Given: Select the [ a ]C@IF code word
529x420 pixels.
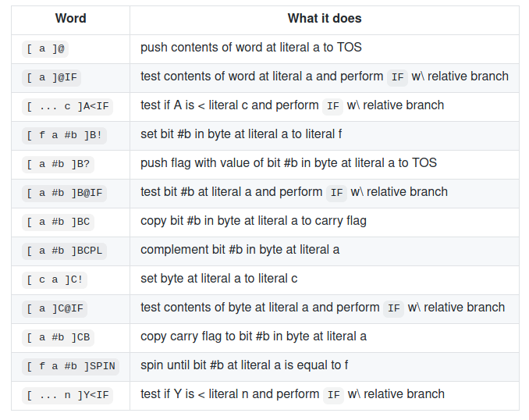Looking at the screenshot, I should (55, 308).
